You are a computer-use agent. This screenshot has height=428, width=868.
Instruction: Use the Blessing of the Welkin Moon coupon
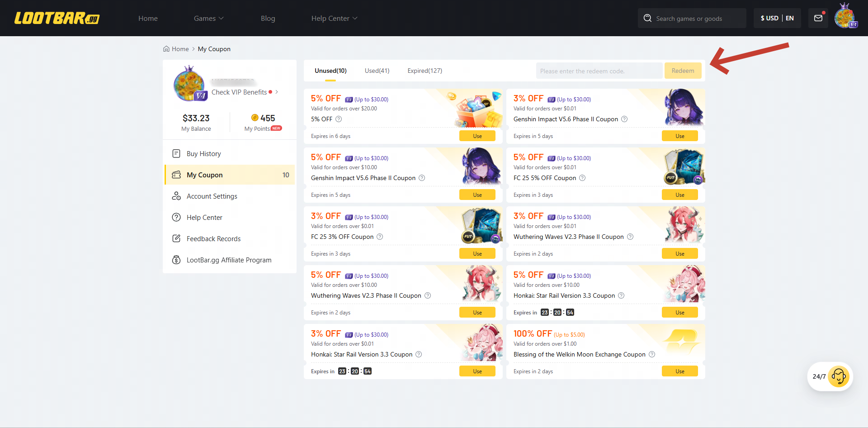[x=679, y=371]
